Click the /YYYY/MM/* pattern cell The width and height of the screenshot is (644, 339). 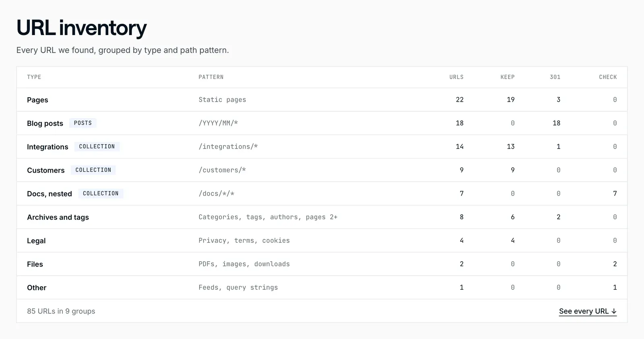(218, 123)
